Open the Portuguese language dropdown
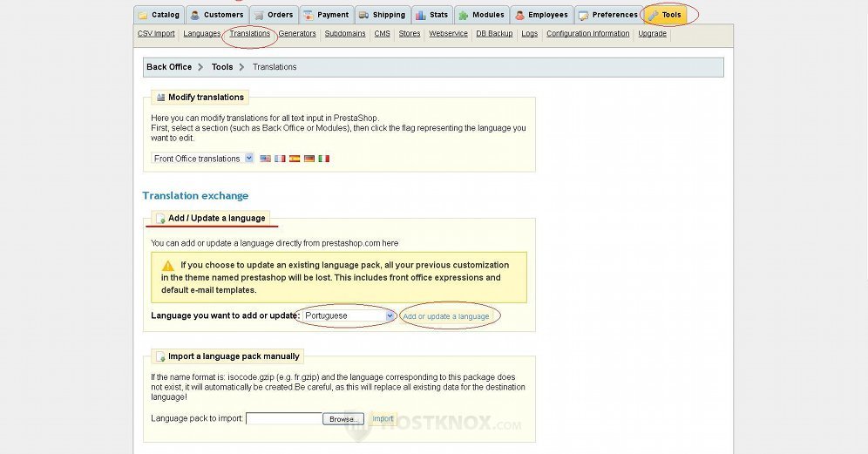The height and width of the screenshot is (454, 868). coord(349,315)
